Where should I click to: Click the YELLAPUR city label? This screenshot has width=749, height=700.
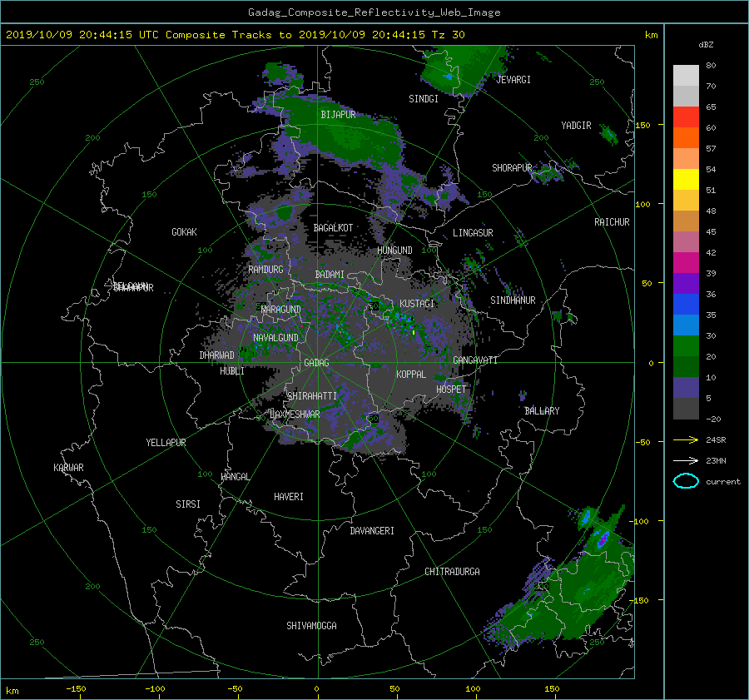(x=166, y=443)
